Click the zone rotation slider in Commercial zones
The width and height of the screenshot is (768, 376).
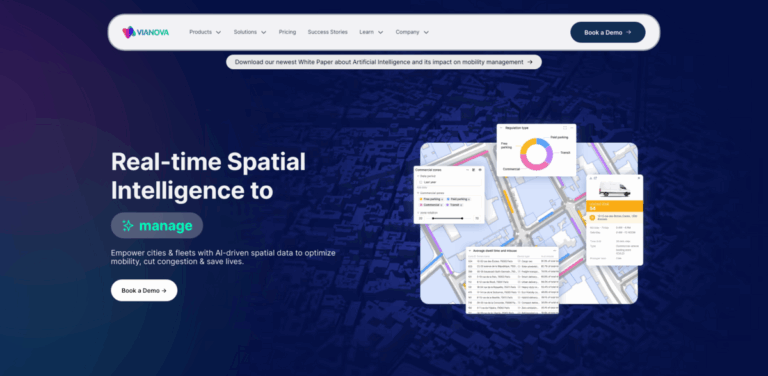[x=448, y=218]
